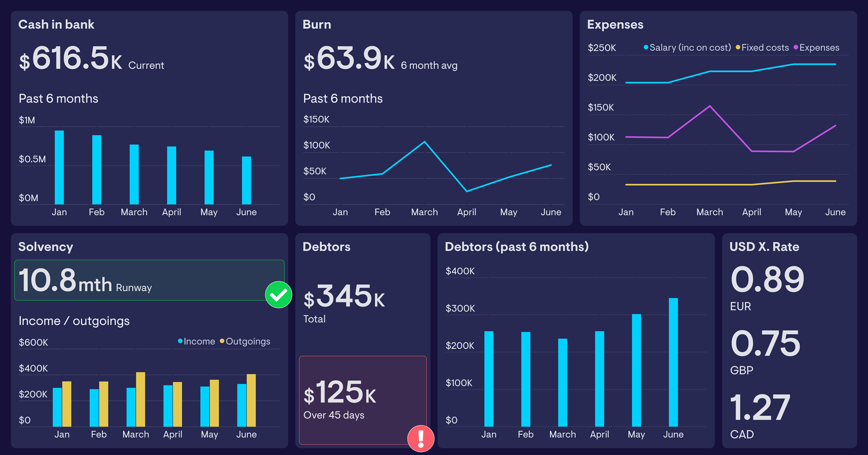The image size is (868, 455).
Task: Expand the Debtors past 6 months panel
Action: [516, 247]
